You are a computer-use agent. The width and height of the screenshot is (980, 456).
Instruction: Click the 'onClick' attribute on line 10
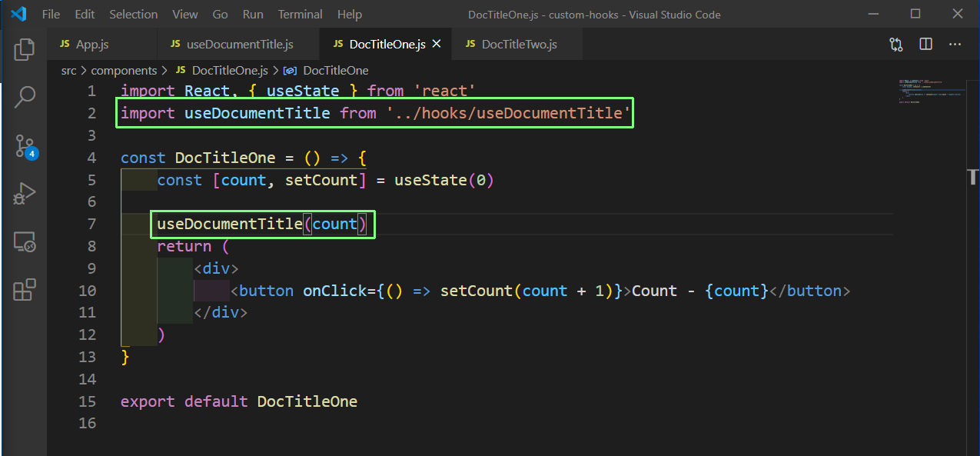coord(334,291)
